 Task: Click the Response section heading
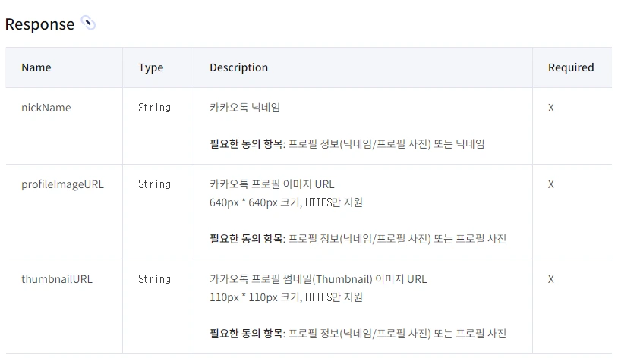(39, 24)
